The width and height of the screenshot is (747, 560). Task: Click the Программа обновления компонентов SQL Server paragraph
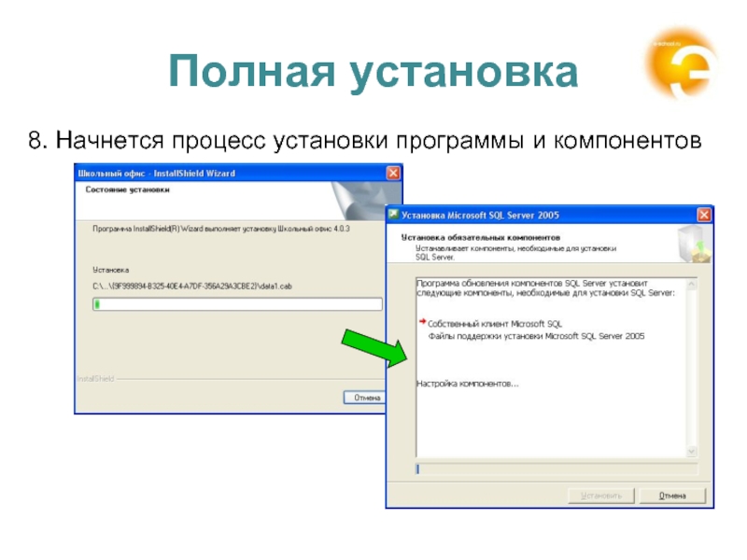coord(545,288)
